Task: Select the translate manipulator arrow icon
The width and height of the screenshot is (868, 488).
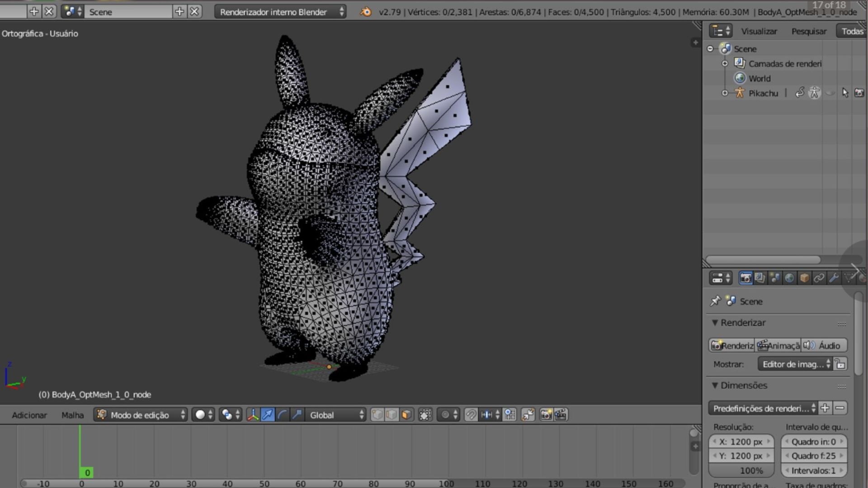Action: [x=268, y=415]
